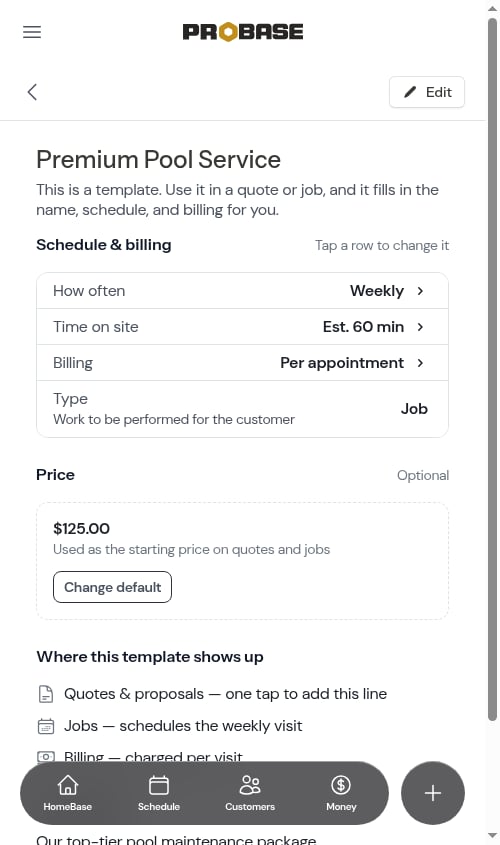Click scrollbar down arrow
This screenshot has width=500, height=845.
(x=492, y=836)
